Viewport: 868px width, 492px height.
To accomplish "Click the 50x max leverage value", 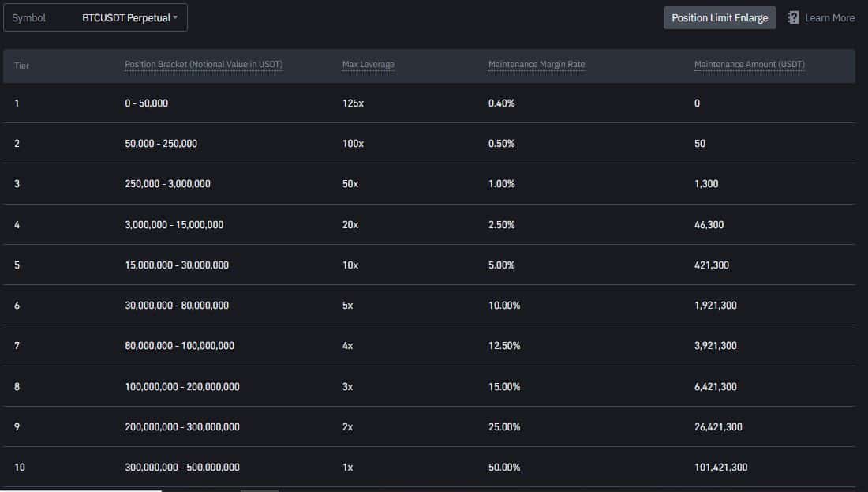I will pyautogui.click(x=350, y=184).
